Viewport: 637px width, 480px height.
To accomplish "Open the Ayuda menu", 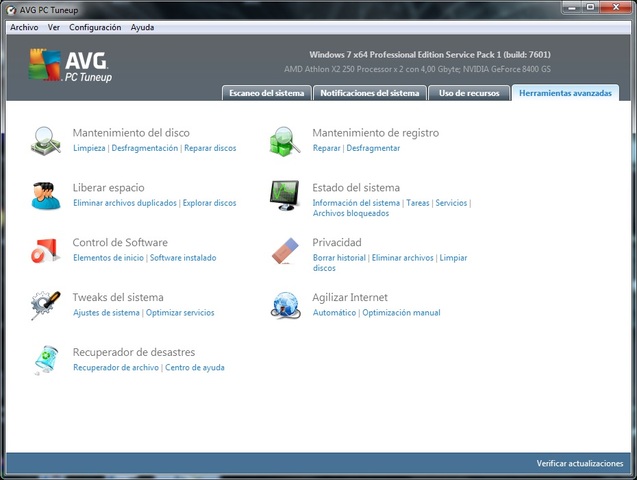I will (x=142, y=27).
